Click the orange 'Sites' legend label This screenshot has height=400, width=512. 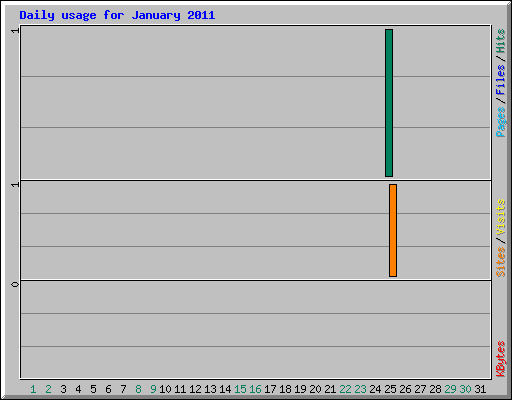pyautogui.click(x=500, y=262)
